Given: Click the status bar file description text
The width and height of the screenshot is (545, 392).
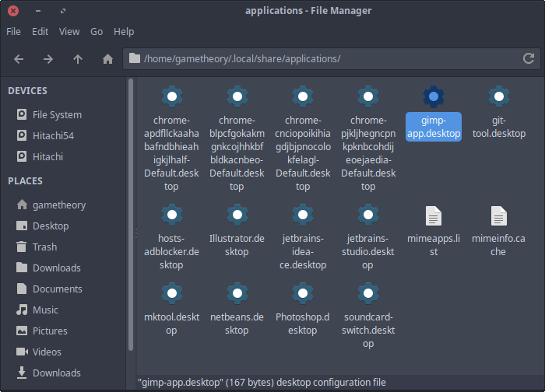Looking at the screenshot, I should (x=262, y=383).
